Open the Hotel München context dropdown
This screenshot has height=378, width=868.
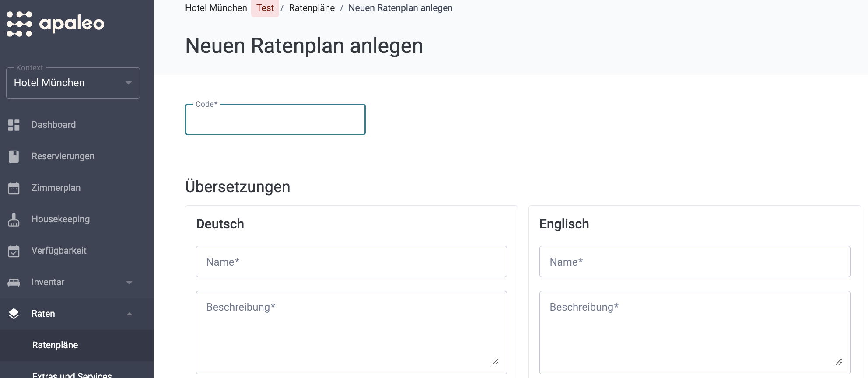click(73, 83)
